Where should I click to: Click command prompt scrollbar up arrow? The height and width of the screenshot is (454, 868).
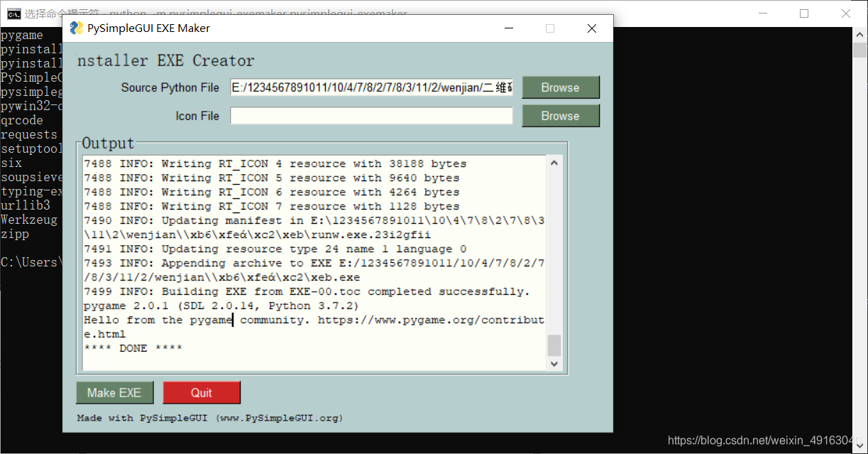click(859, 35)
